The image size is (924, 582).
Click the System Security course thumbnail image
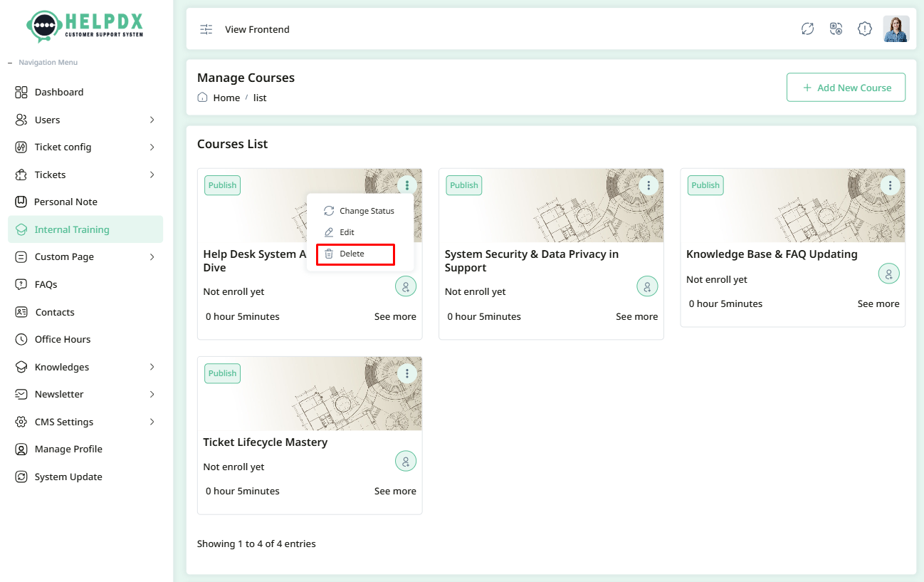(551, 205)
